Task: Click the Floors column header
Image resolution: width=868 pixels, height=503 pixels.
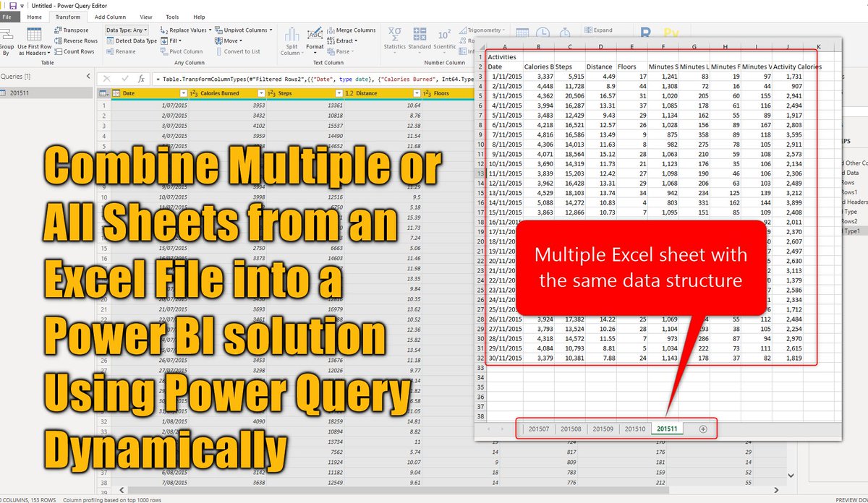Action: (x=448, y=93)
